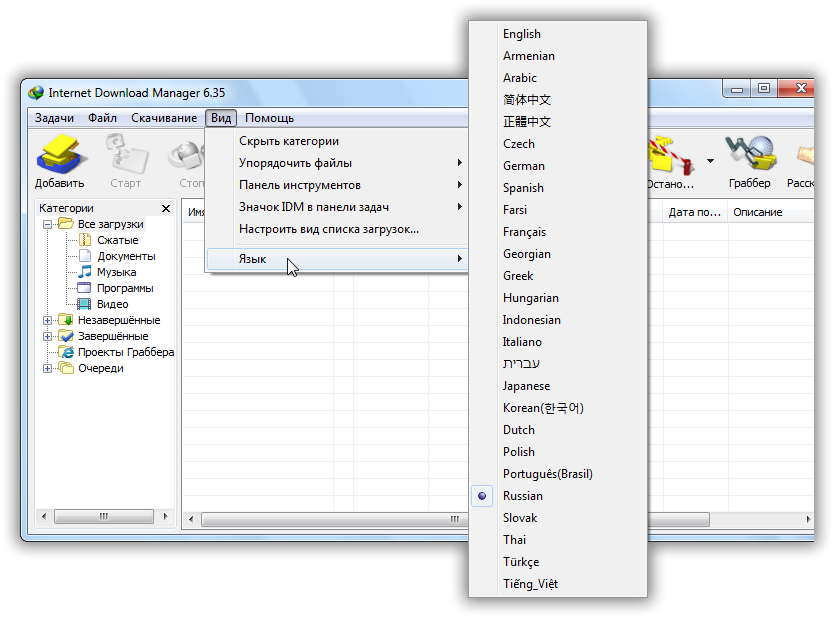This screenshot has width=834, height=618.
Task: Click the Завершённые checkmark folder icon
Action: point(66,336)
